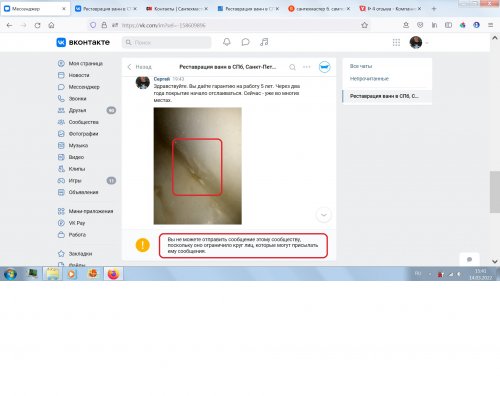Screen dimensions: 500x396
Task: Click the browser back arrow
Action: (9, 25)
